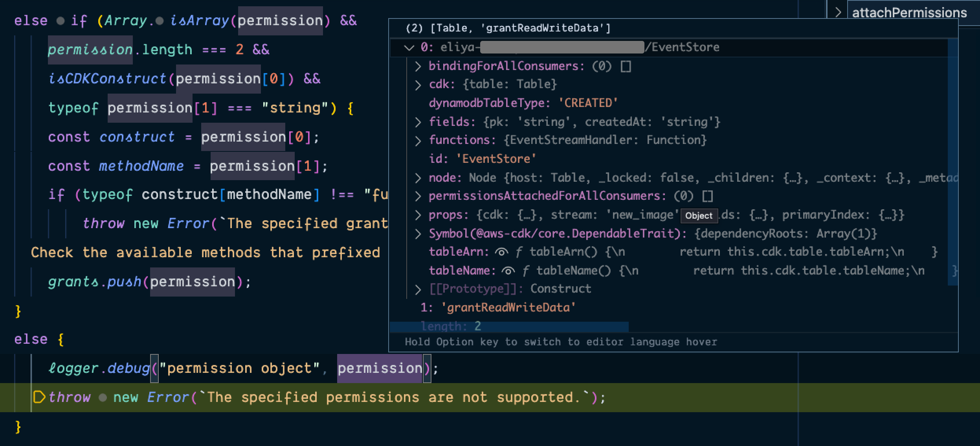Select the highlighted length: 2 row
980x446 pixels.
click(x=450, y=326)
